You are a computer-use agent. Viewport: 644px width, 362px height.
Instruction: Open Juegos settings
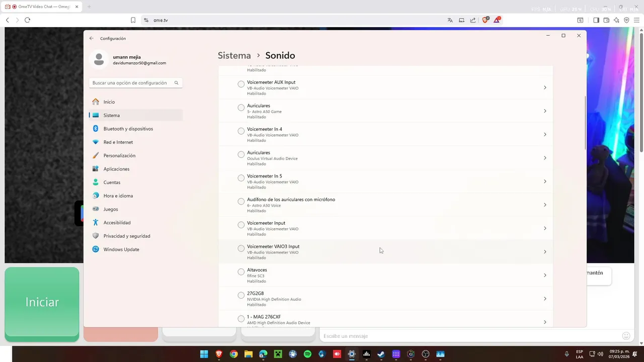coord(136,209)
